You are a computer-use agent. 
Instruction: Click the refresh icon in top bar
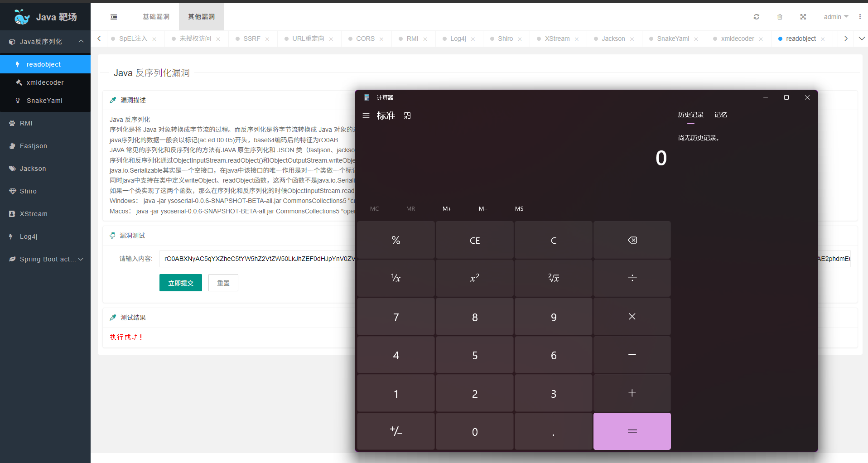point(756,17)
